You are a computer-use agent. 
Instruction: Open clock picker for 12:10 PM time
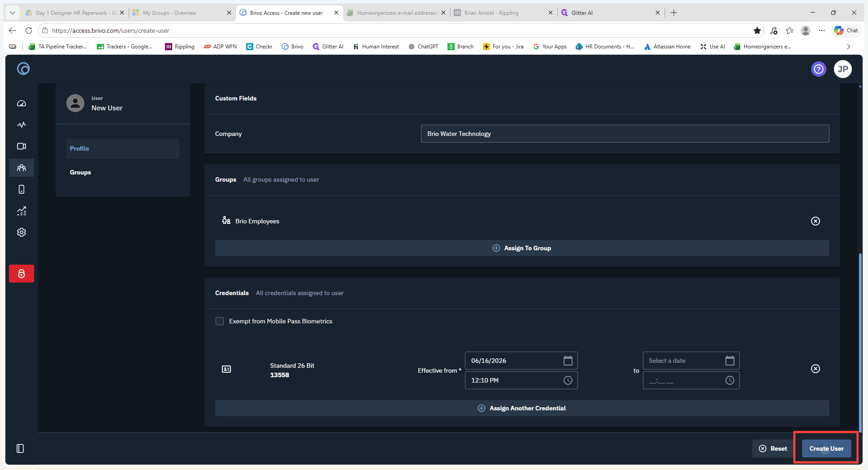tap(568, 380)
